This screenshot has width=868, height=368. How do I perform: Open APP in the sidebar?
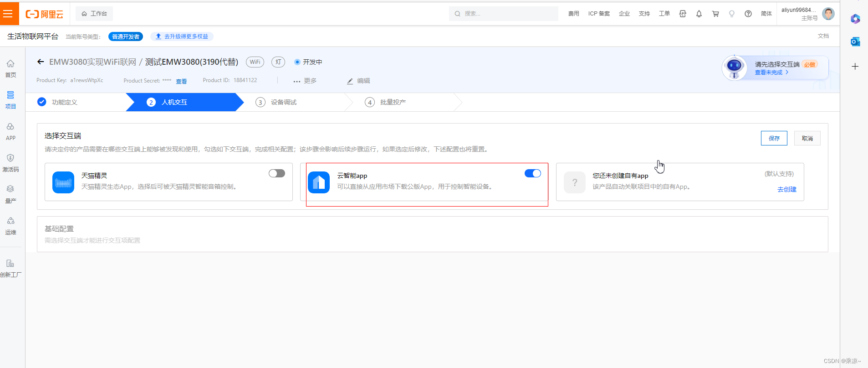tap(10, 132)
